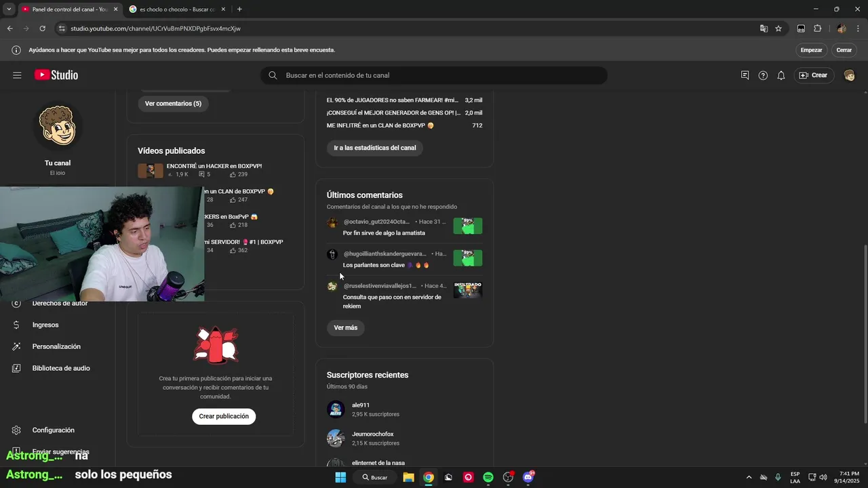Open the Chrome three-dot menu
Image resolution: width=868 pixels, height=488 pixels.
pyautogui.click(x=858, y=28)
